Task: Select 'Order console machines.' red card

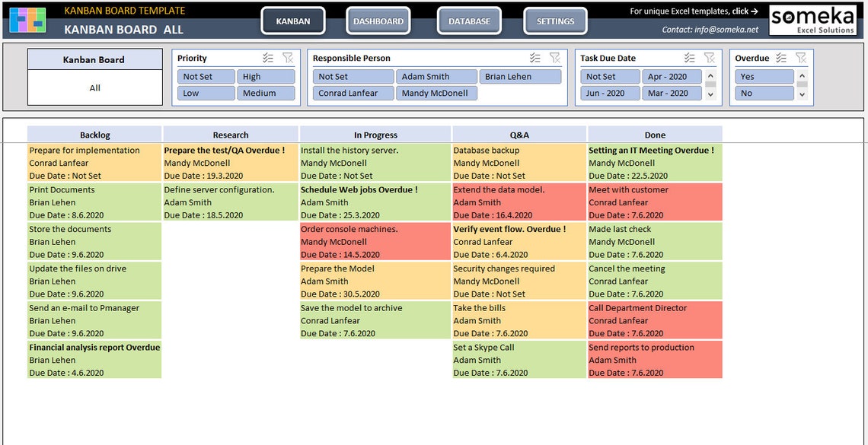Action: coord(375,242)
